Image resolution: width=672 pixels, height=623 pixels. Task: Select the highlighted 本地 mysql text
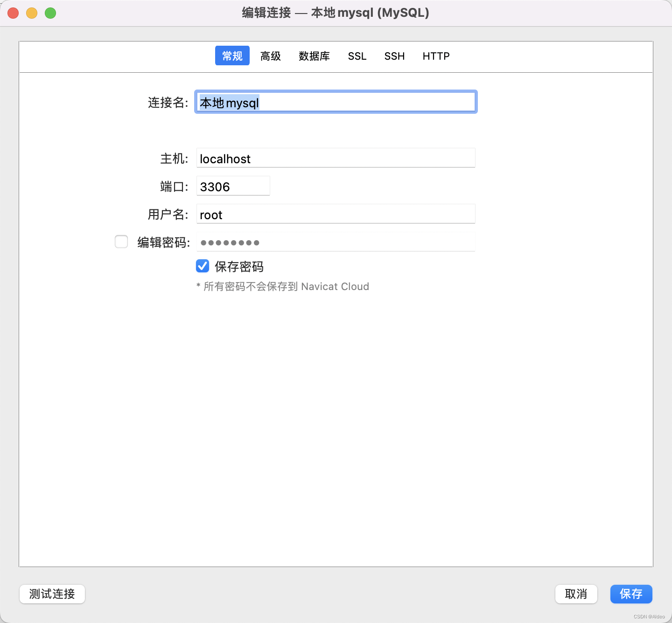click(x=229, y=102)
